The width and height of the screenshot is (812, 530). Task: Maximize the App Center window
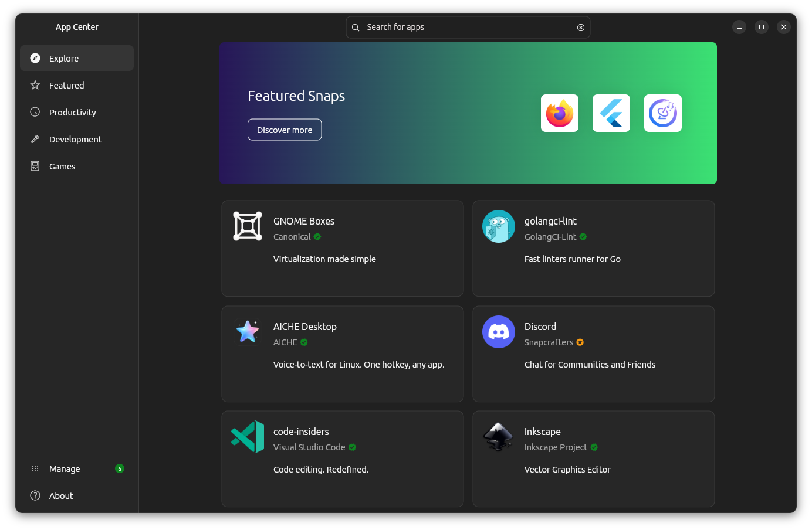[762, 27]
